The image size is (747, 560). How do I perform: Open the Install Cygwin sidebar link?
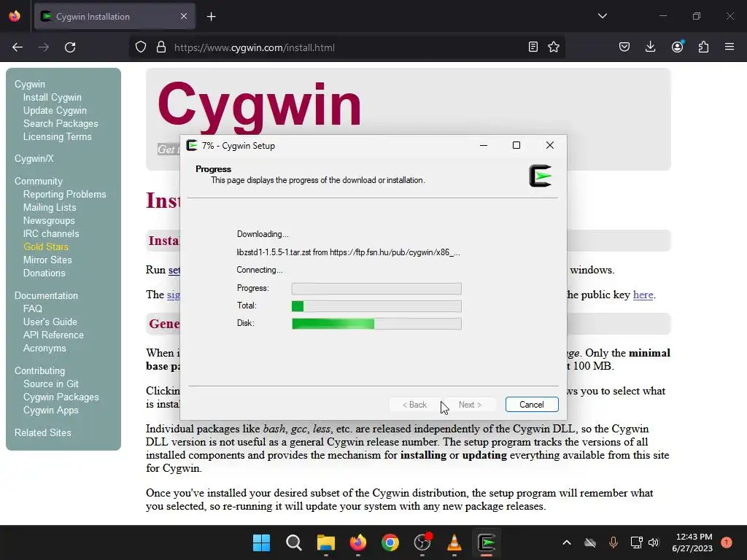[53, 97]
